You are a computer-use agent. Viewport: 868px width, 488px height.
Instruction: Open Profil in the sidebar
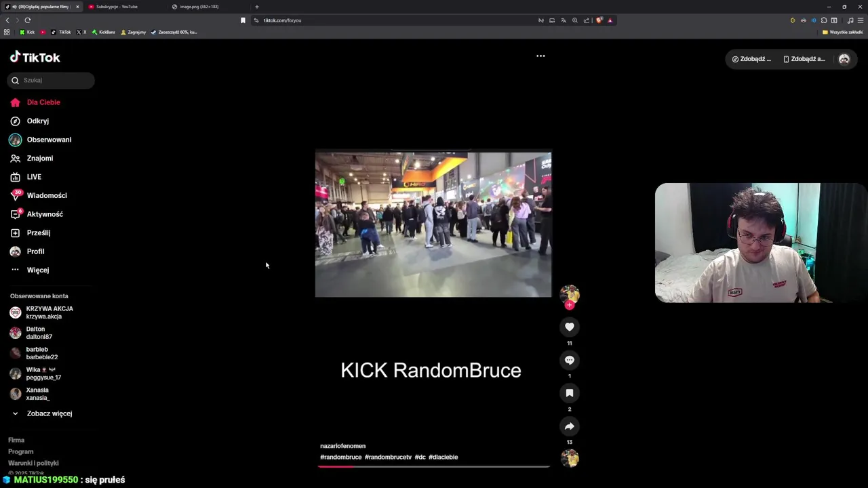pyautogui.click(x=26, y=251)
